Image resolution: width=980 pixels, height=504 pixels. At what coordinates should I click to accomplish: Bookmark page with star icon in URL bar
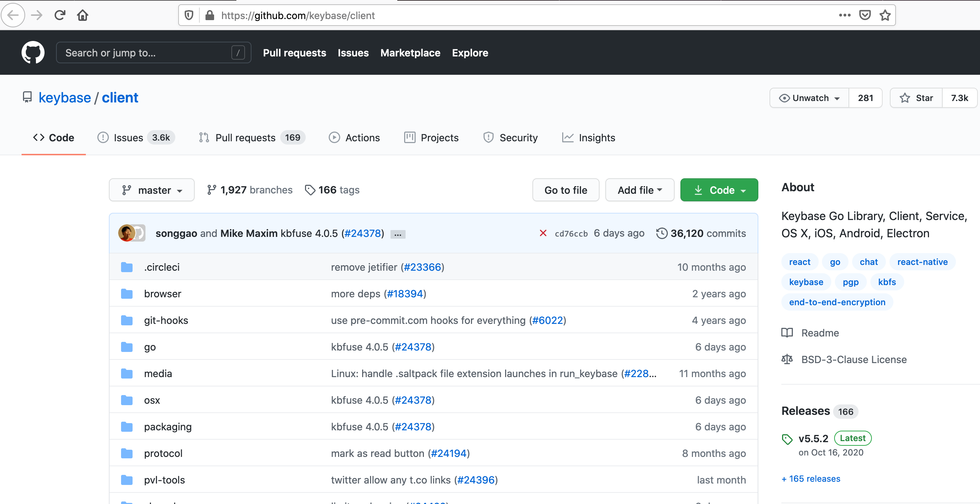885,15
